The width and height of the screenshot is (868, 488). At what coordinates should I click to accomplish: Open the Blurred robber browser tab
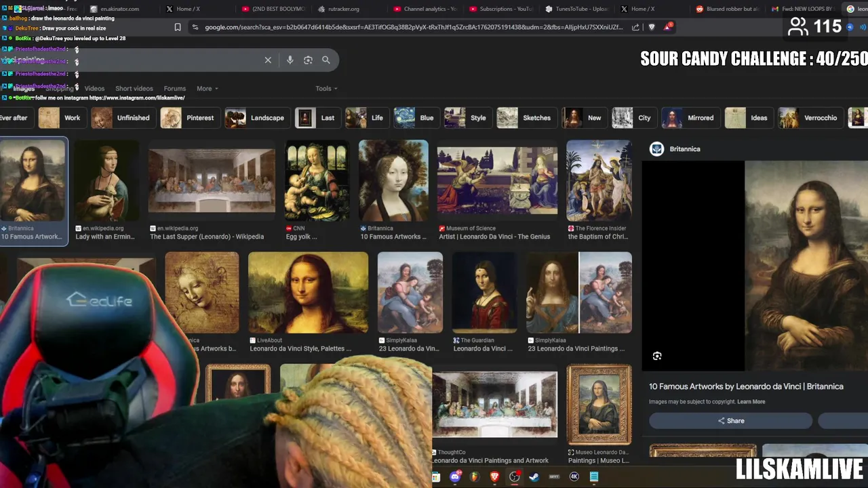tap(728, 9)
